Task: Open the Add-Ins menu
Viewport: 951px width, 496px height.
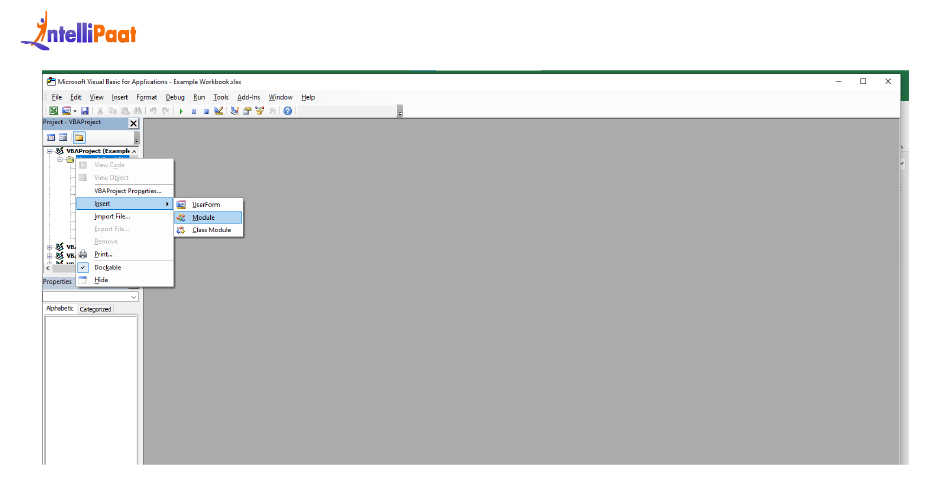Action: [248, 97]
